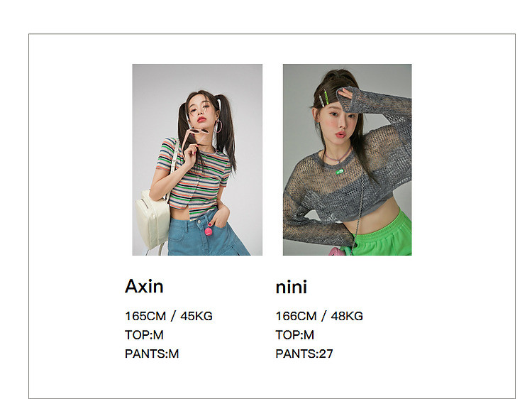Click the PANTS:27 size label
Image resolution: width=532 pixels, height=399 pixels.
304,354
